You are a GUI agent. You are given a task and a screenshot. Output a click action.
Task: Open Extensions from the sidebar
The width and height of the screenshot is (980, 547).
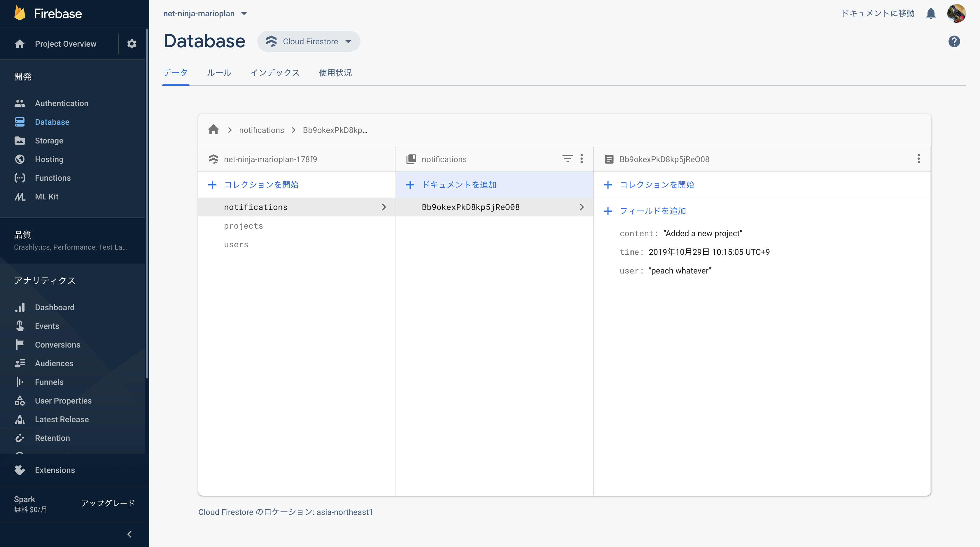pyautogui.click(x=55, y=470)
